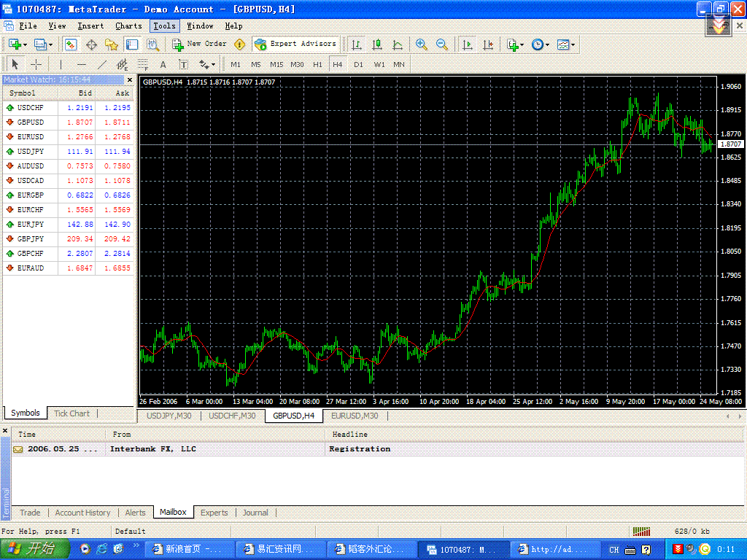
Task: Close the Market Watch panel
Action: tap(130, 79)
